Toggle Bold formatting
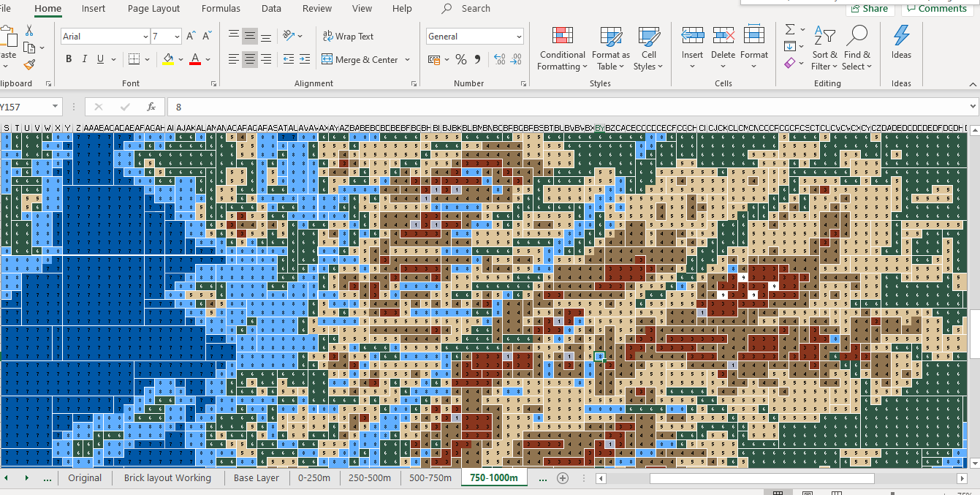The height and width of the screenshot is (495, 980). pyautogui.click(x=69, y=59)
